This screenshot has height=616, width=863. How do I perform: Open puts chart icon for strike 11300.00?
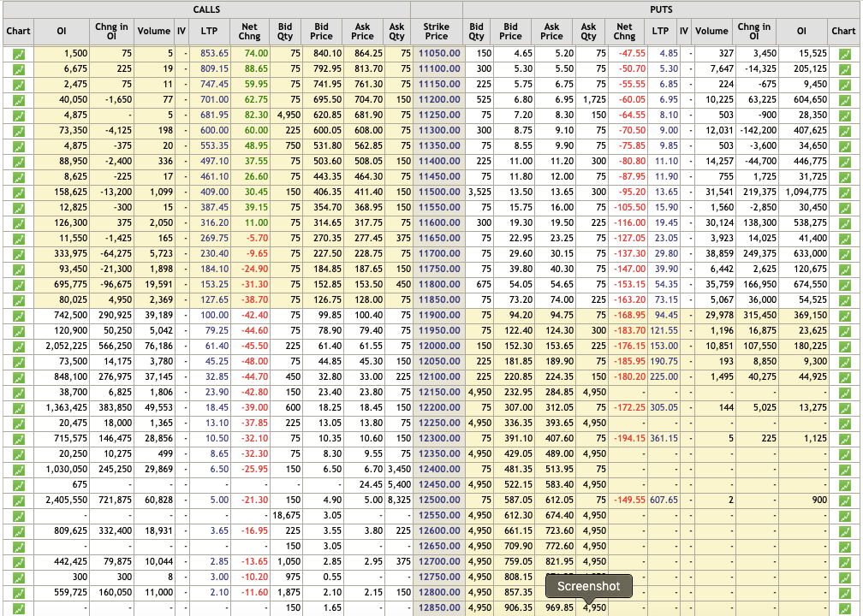[844, 131]
